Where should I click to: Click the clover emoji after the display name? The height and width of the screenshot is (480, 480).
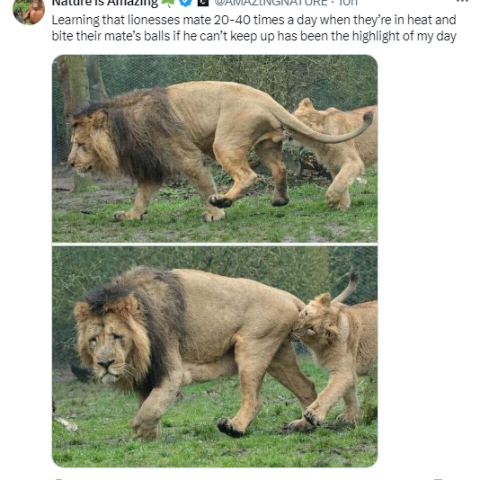tap(168, 2)
